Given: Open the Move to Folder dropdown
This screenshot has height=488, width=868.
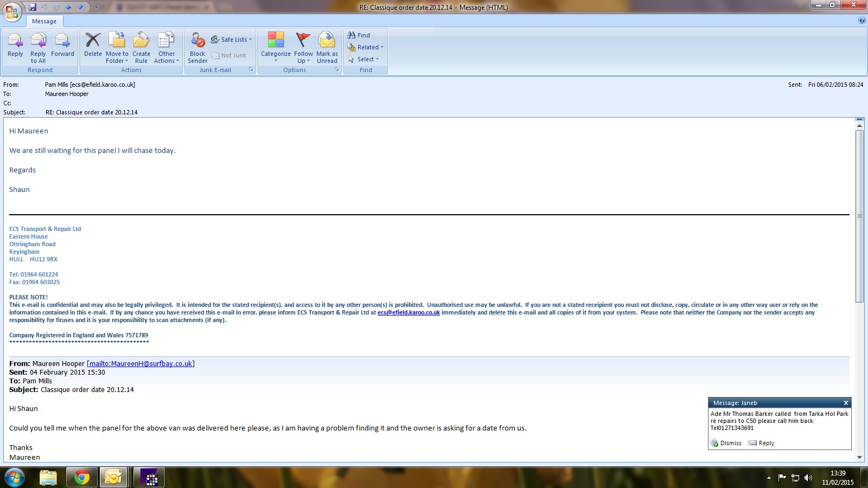Looking at the screenshot, I should click(117, 47).
